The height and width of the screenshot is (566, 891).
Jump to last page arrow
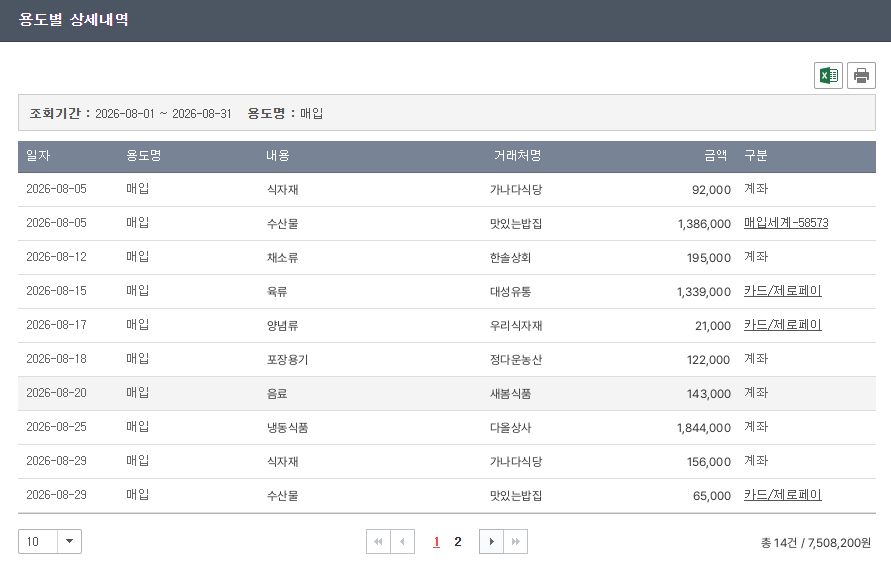click(515, 542)
